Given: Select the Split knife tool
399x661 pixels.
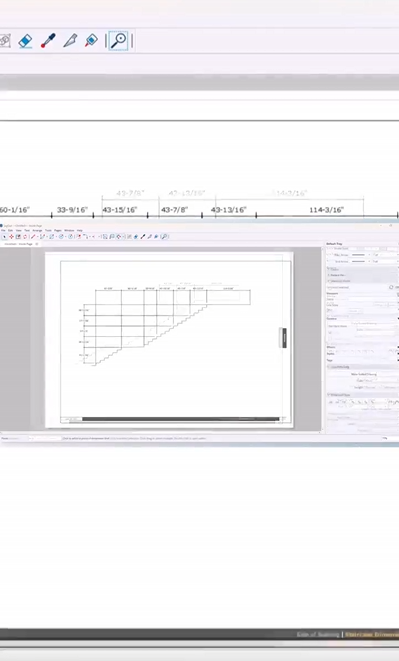Looking at the screenshot, I should [70, 40].
